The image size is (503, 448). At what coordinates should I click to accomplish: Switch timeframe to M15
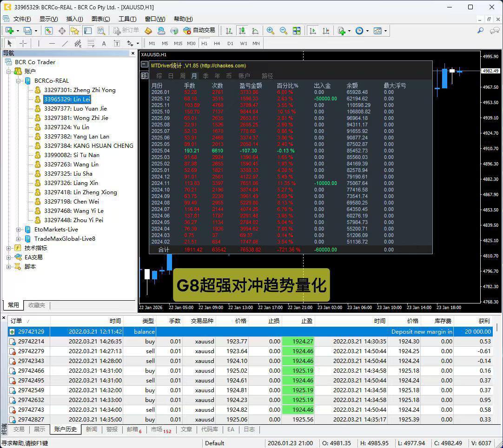pyautogui.click(x=178, y=43)
